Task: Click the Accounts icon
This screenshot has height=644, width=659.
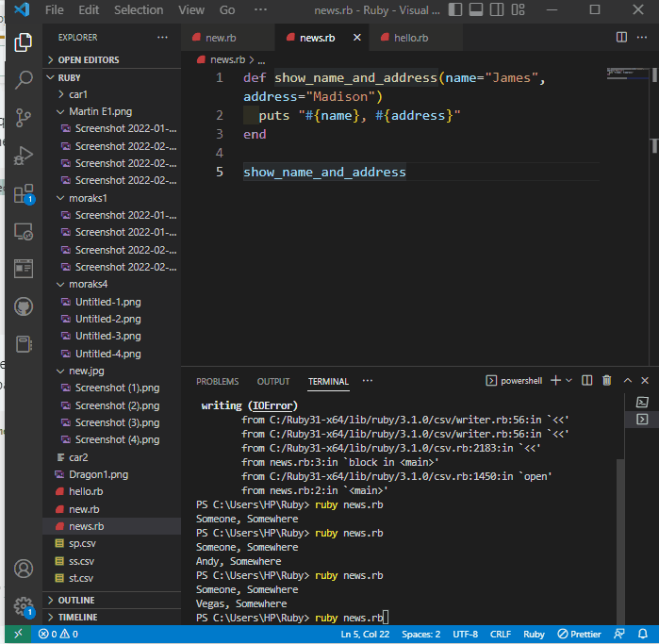Action: [x=24, y=569]
